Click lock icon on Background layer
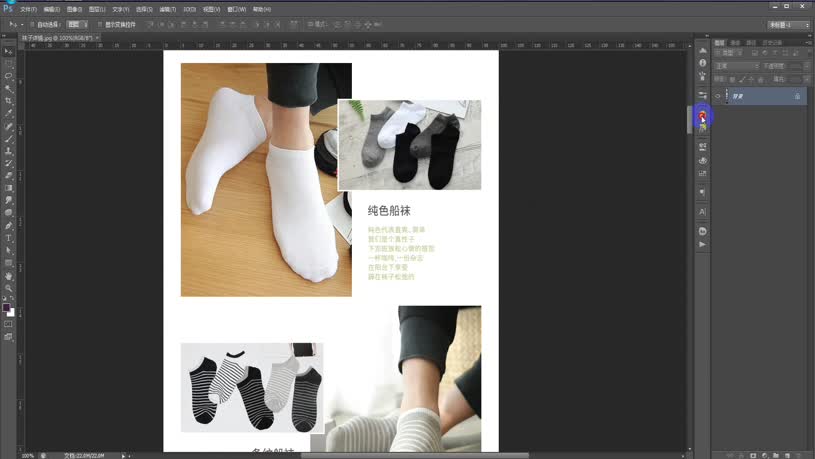Screen dimensions: 815x459 click(x=797, y=96)
